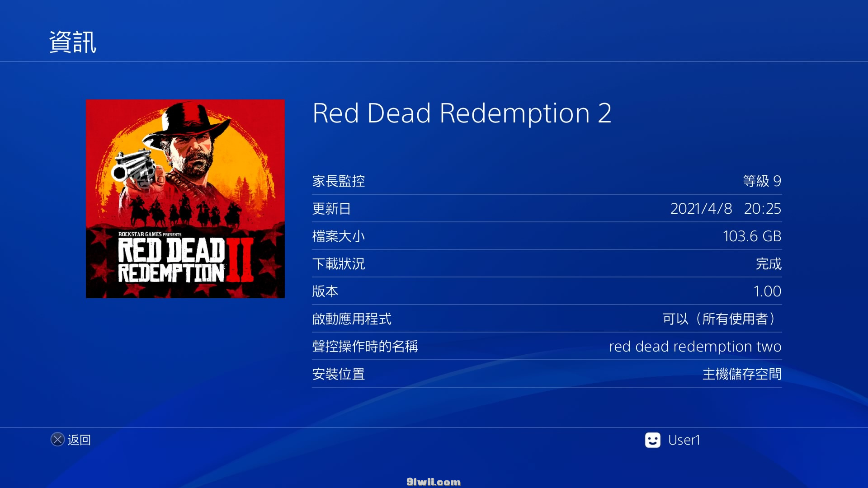The height and width of the screenshot is (488, 868).
Task: Click the 1.00 version number value
Action: coord(767,291)
